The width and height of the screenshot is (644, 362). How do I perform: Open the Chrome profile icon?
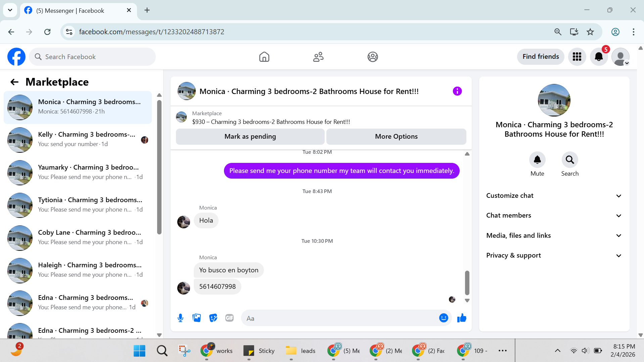tap(615, 32)
